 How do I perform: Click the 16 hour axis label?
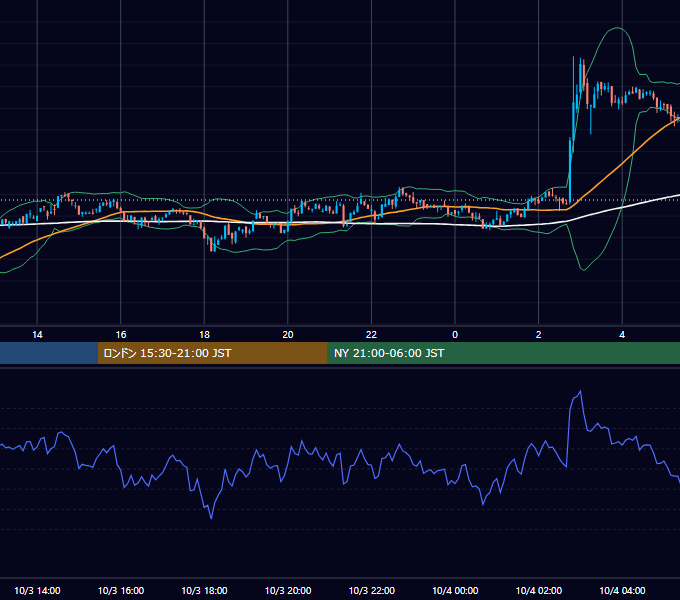coord(121,335)
